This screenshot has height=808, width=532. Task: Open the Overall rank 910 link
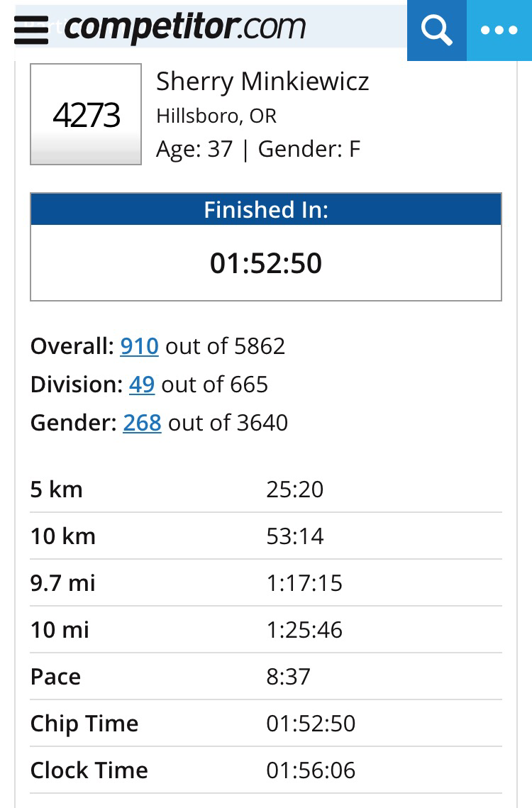(139, 346)
